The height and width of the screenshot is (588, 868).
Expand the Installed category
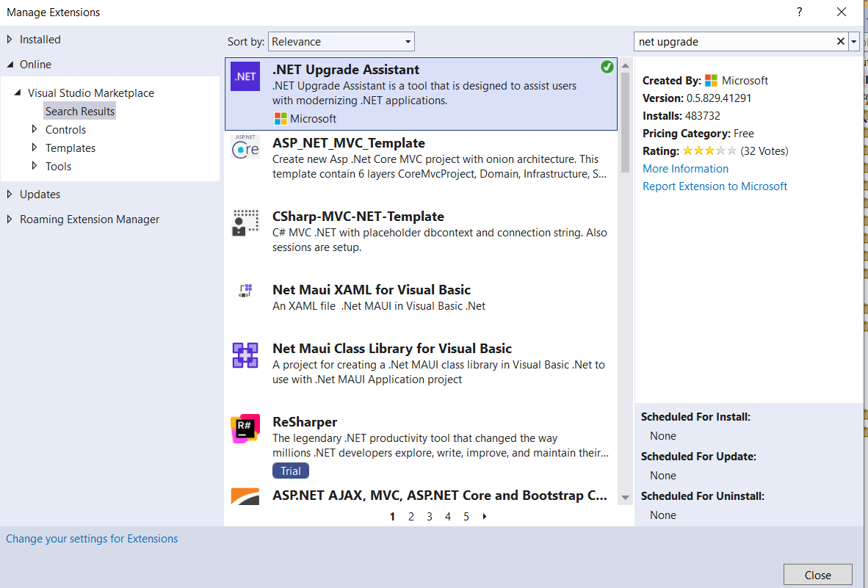tap(10, 40)
